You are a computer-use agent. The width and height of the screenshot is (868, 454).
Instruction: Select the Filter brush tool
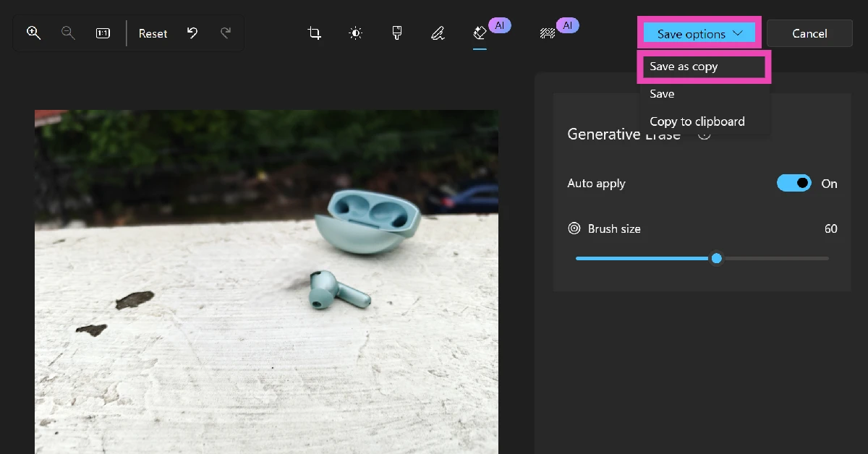pyautogui.click(x=396, y=33)
